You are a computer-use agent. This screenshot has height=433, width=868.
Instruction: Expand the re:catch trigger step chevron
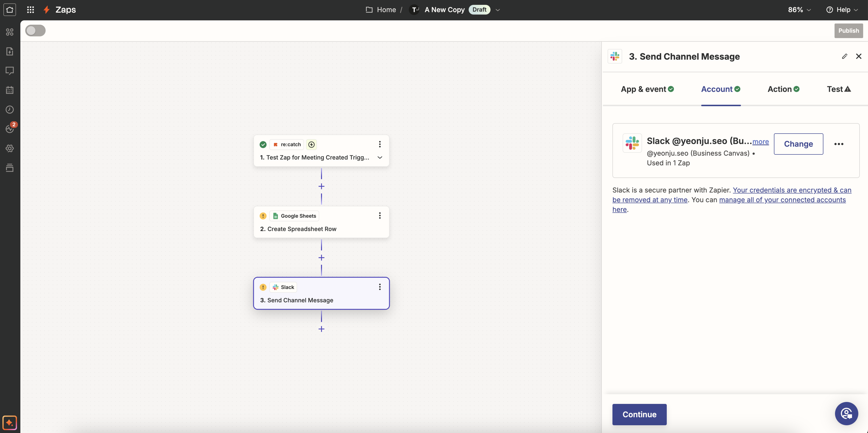click(380, 157)
